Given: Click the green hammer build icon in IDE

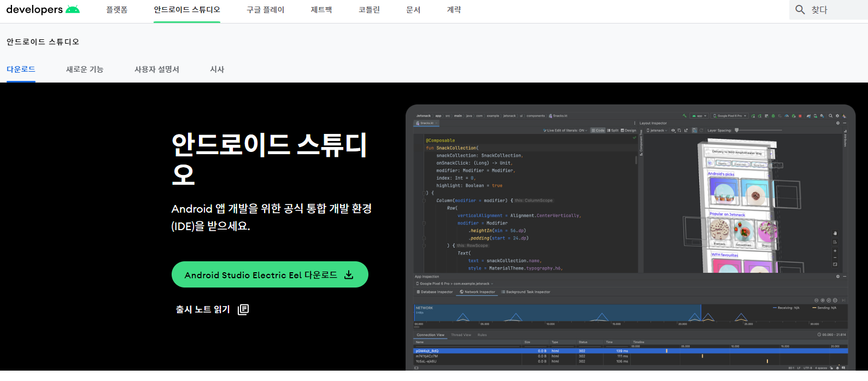Looking at the screenshot, I should pyautogui.click(x=684, y=116).
